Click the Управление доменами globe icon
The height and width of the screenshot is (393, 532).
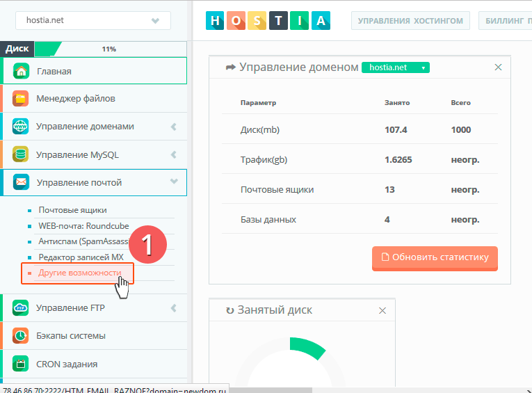[x=20, y=127]
